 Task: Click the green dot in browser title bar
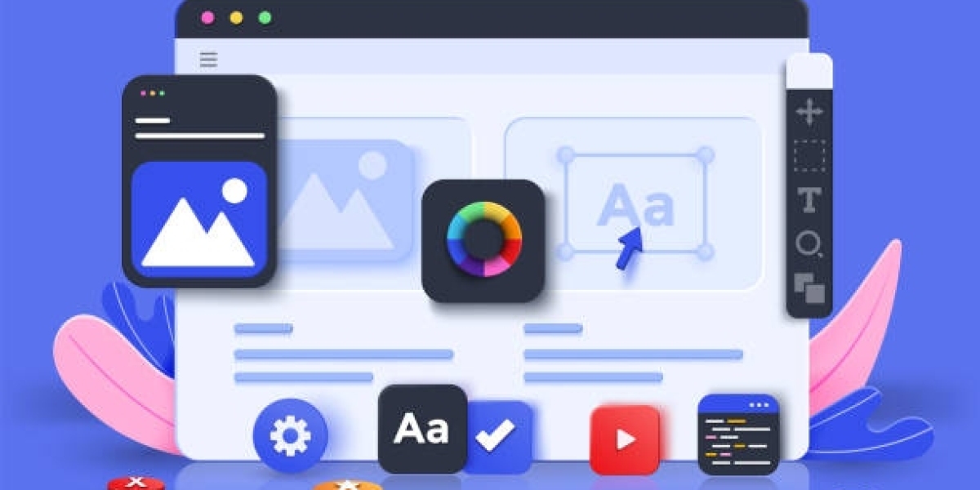[265, 17]
